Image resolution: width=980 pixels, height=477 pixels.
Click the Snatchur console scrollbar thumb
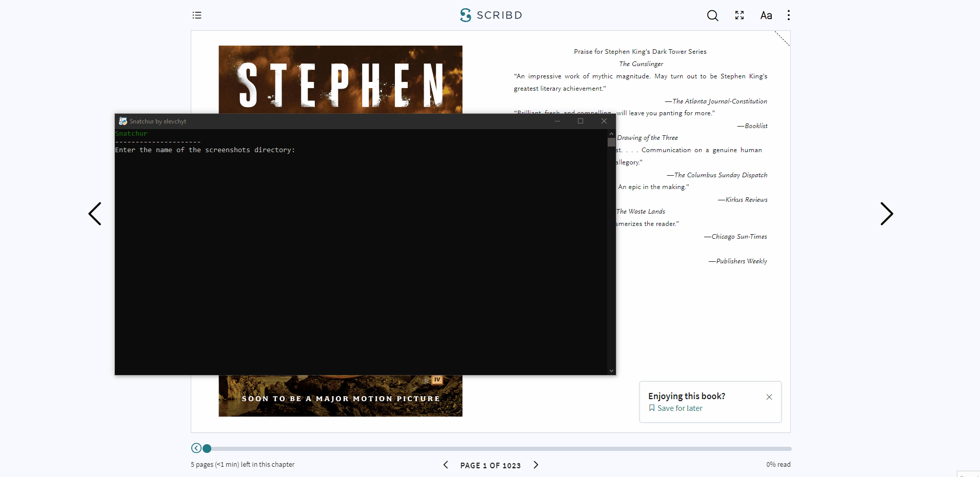611,142
